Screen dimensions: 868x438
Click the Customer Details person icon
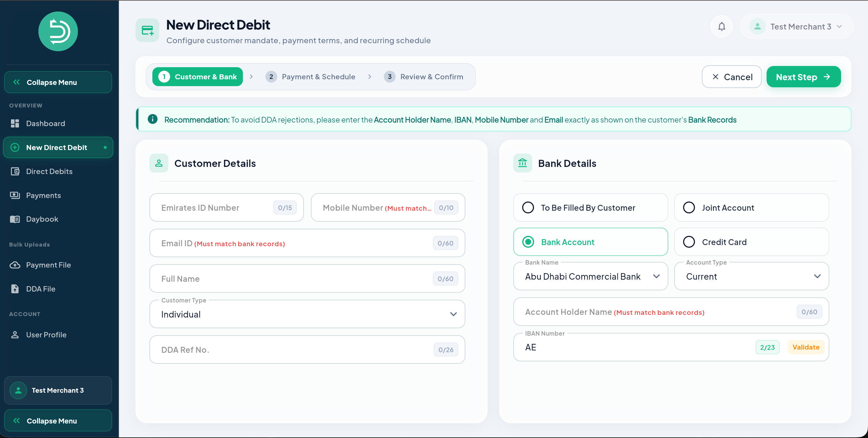point(159,163)
